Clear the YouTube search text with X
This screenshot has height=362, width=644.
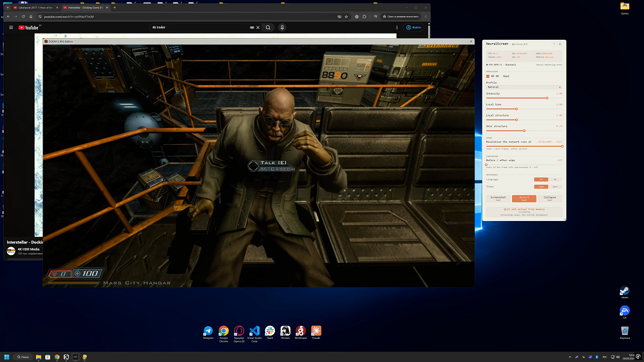(258, 28)
